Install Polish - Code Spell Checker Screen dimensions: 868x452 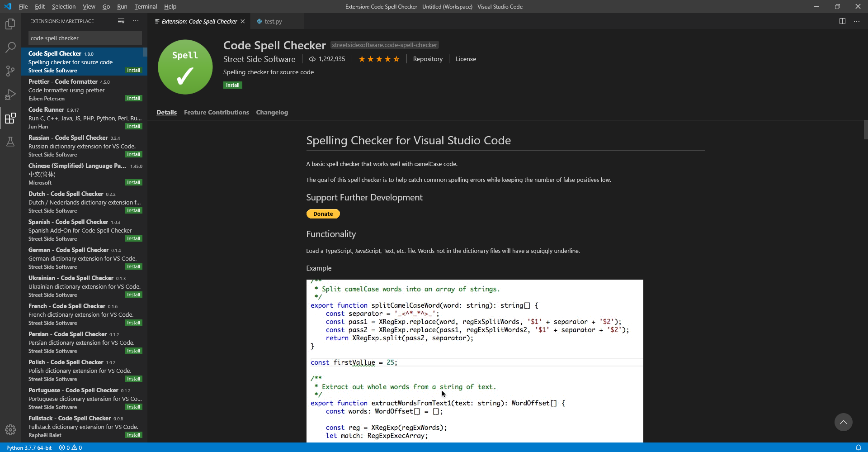[133, 379]
